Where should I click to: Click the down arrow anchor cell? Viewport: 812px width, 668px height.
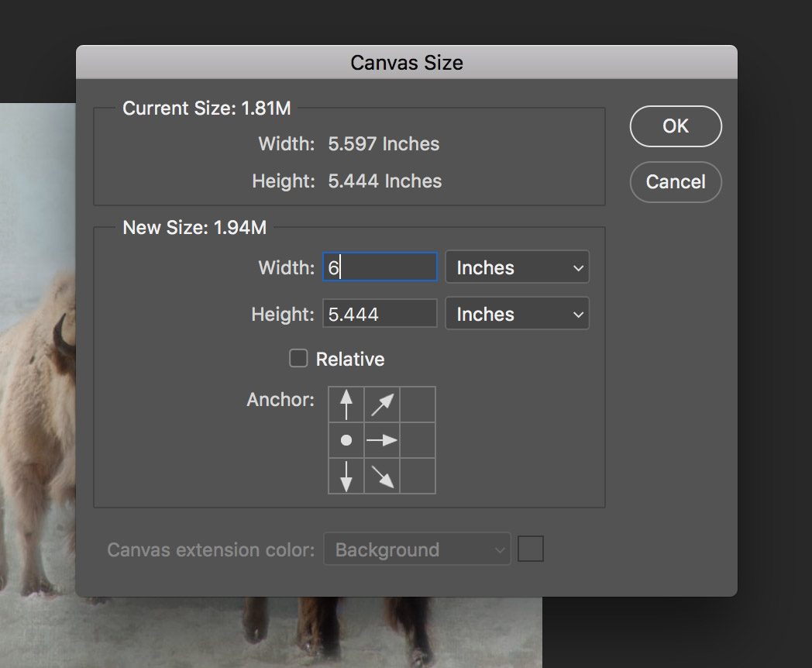pos(346,475)
